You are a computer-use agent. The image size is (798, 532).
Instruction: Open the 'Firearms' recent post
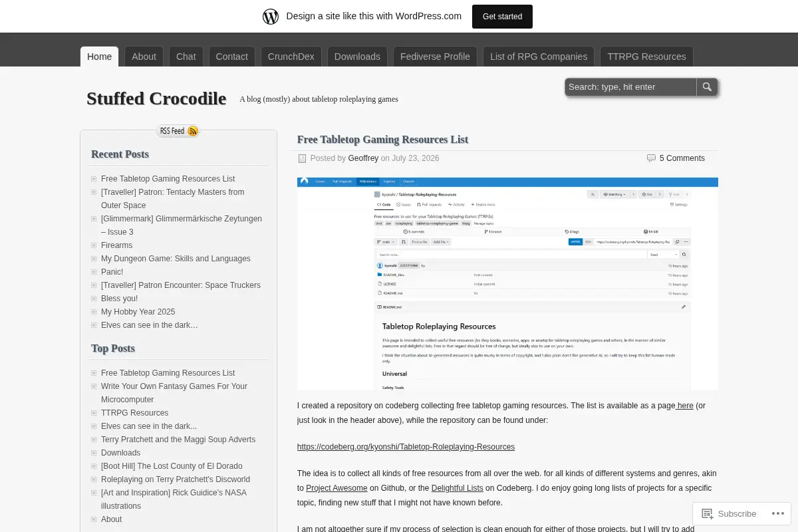pyautogui.click(x=116, y=245)
